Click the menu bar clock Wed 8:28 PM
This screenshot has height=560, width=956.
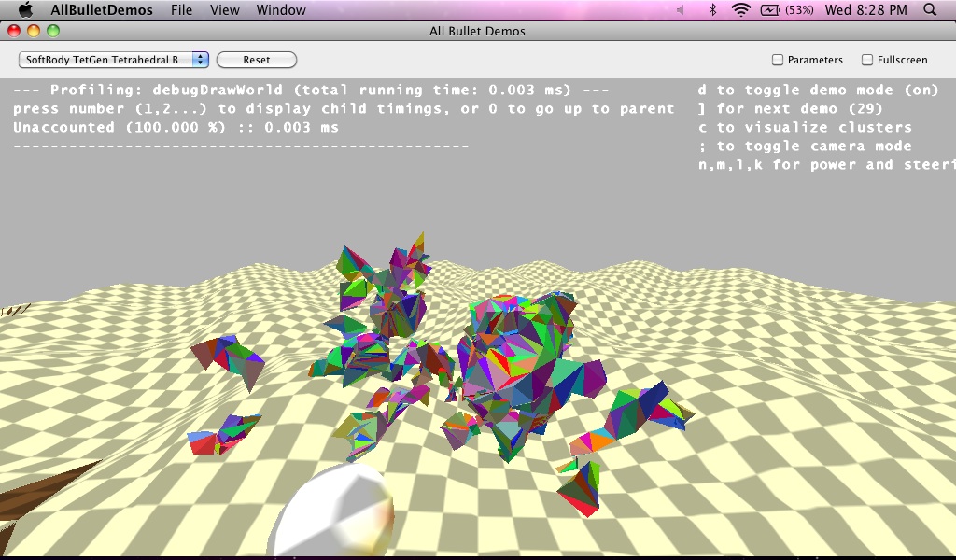point(865,9)
